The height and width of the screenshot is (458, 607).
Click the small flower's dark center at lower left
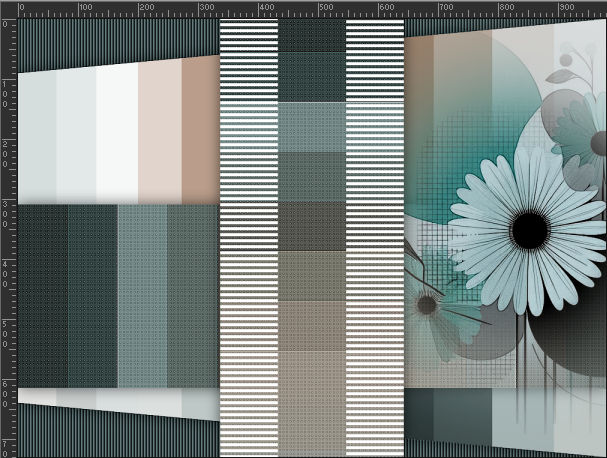(x=427, y=304)
